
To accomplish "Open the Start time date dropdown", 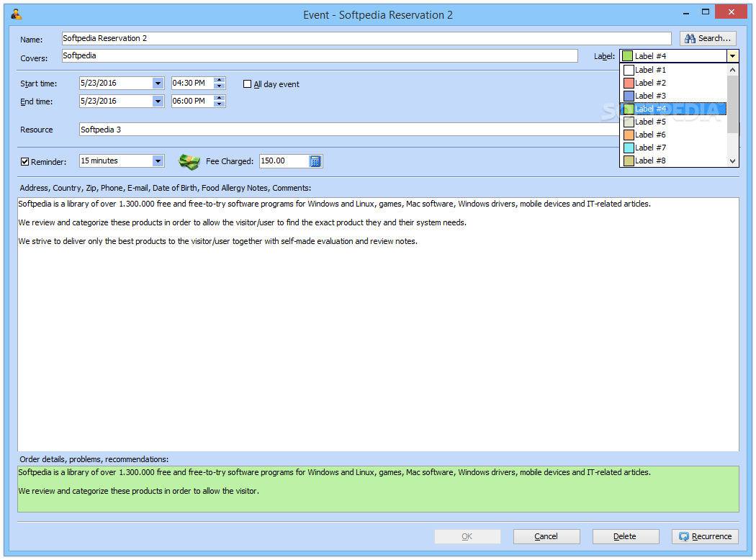I will tap(158, 83).
